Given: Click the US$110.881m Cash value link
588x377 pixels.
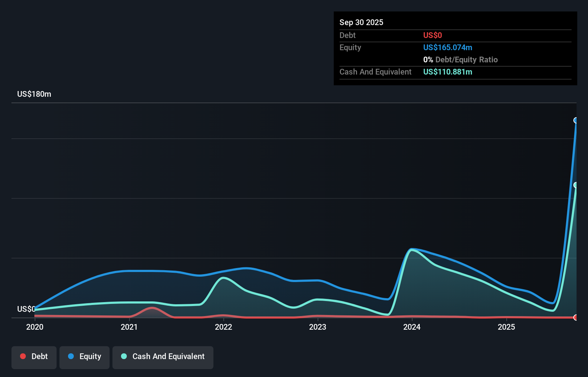Looking at the screenshot, I should (x=448, y=72).
